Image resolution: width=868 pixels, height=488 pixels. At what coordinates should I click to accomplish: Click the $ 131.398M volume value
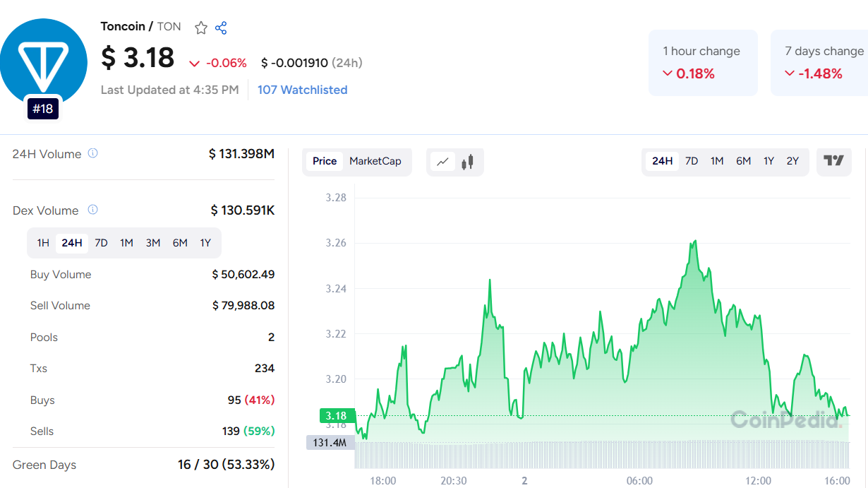coord(241,154)
